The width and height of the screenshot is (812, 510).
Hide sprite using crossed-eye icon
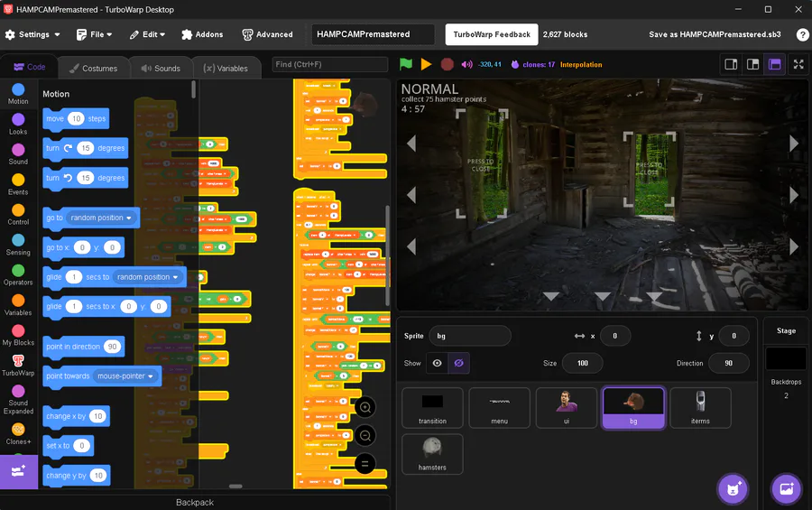pos(459,363)
